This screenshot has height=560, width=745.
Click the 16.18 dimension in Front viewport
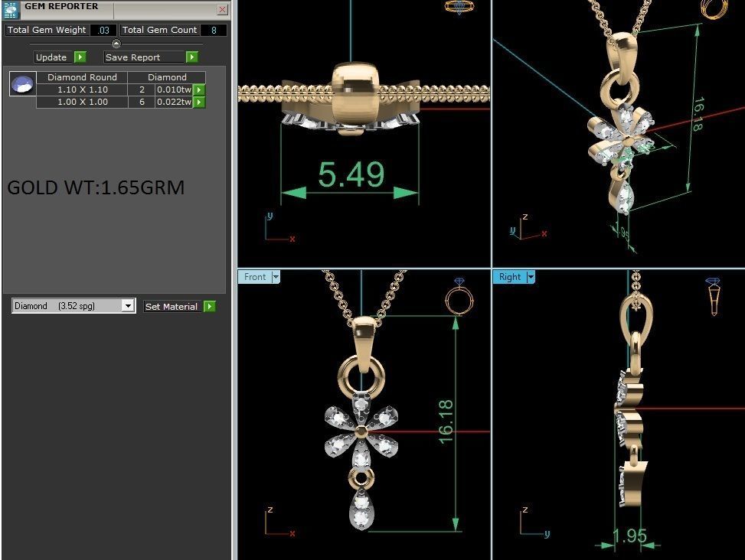(x=446, y=422)
